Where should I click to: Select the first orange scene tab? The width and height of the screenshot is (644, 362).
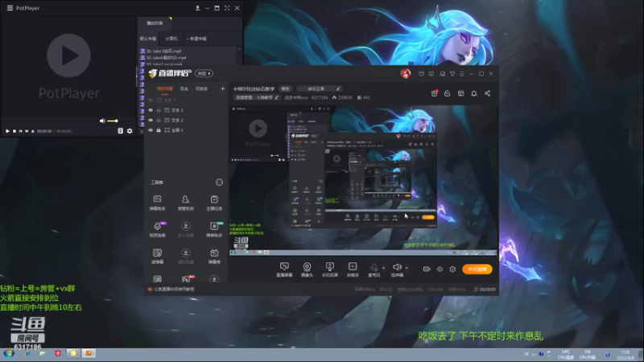click(165, 88)
